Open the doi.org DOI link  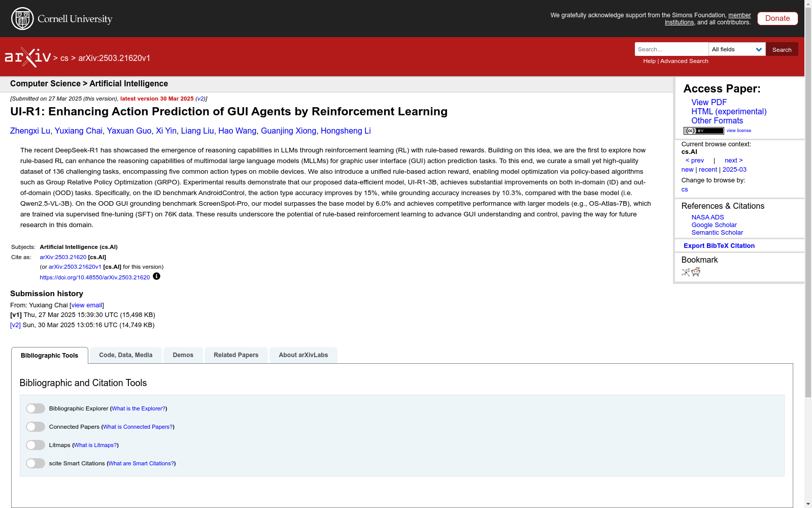(95, 277)
